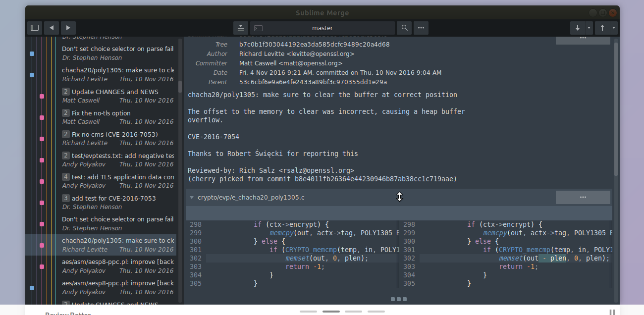Click file count badge on 'Fix no-cms'
Viewport: 644px width, 315px height.
click(66, 134)
